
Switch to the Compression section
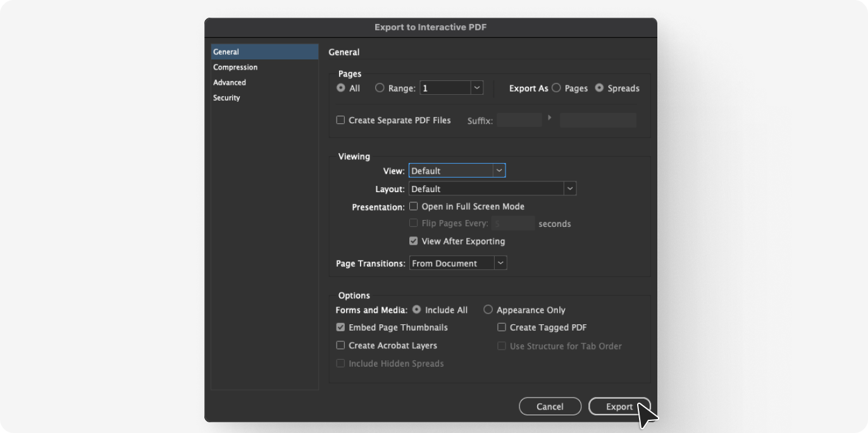pos(235,67)
